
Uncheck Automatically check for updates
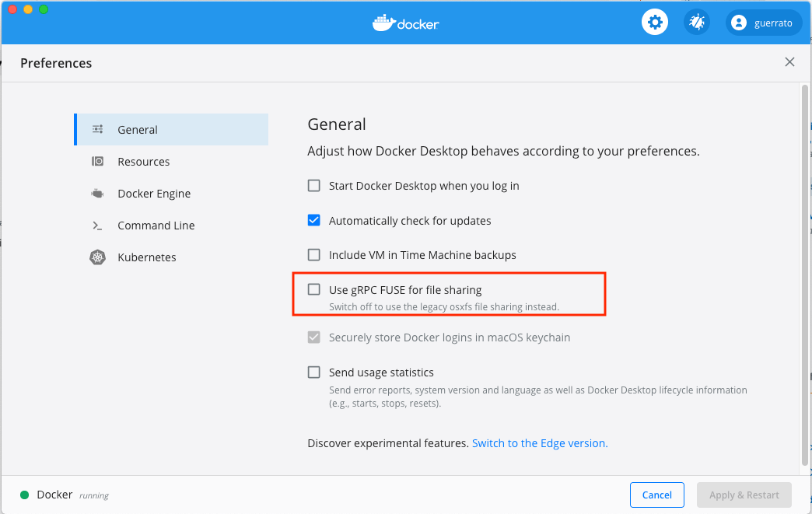313,221
